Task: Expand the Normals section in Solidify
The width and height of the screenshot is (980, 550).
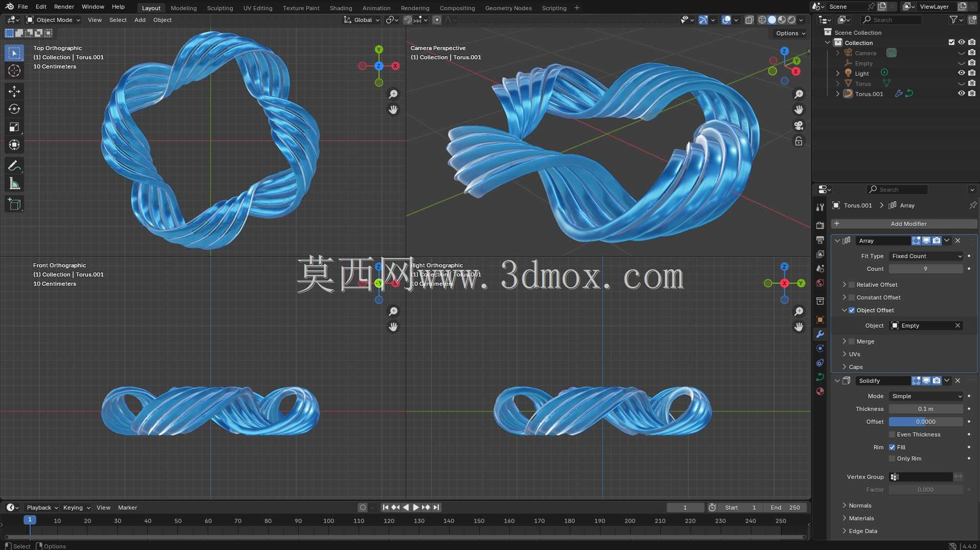Action: [x=859, y=506]
